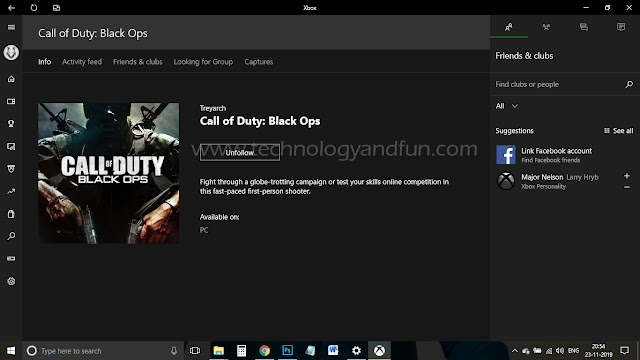Open Google Chrome from the taskbar
640x360 pixels.
click(264, 351)
